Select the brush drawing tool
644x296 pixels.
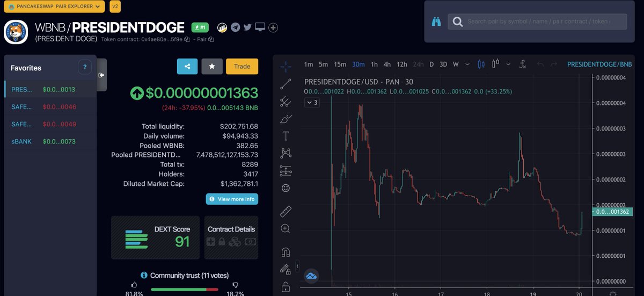(286, 119)
